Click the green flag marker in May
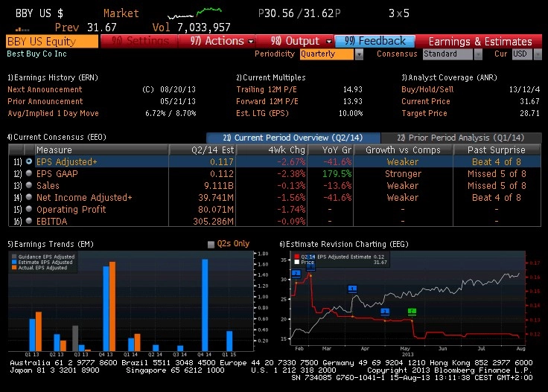Image resolution: width=548 pixels, height=392 pixels. coord(412,312)
